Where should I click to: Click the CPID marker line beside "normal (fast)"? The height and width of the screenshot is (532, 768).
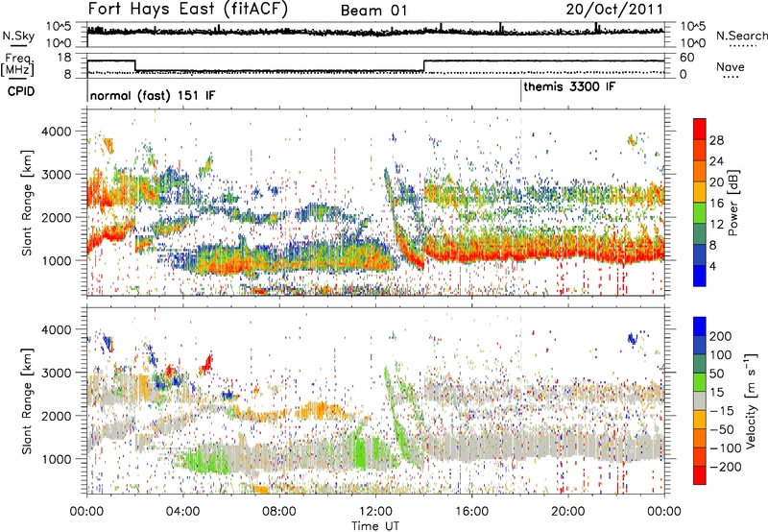[x=87, y=91]
